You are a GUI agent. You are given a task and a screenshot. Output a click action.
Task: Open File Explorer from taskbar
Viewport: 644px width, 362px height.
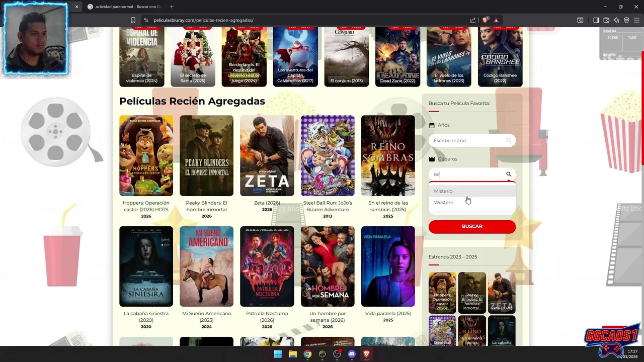(292, 354)
